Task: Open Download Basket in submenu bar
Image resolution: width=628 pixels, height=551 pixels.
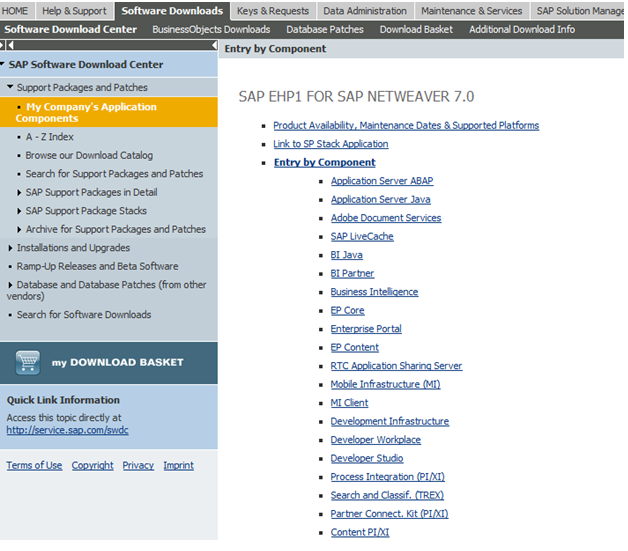Action: [416, 29]
